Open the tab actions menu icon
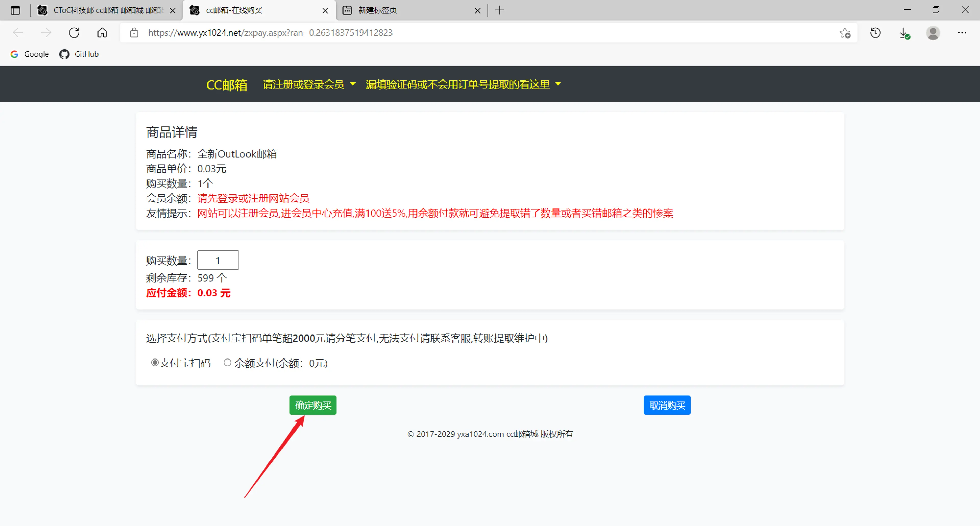The image size is (980, 526). coord(15,10)
